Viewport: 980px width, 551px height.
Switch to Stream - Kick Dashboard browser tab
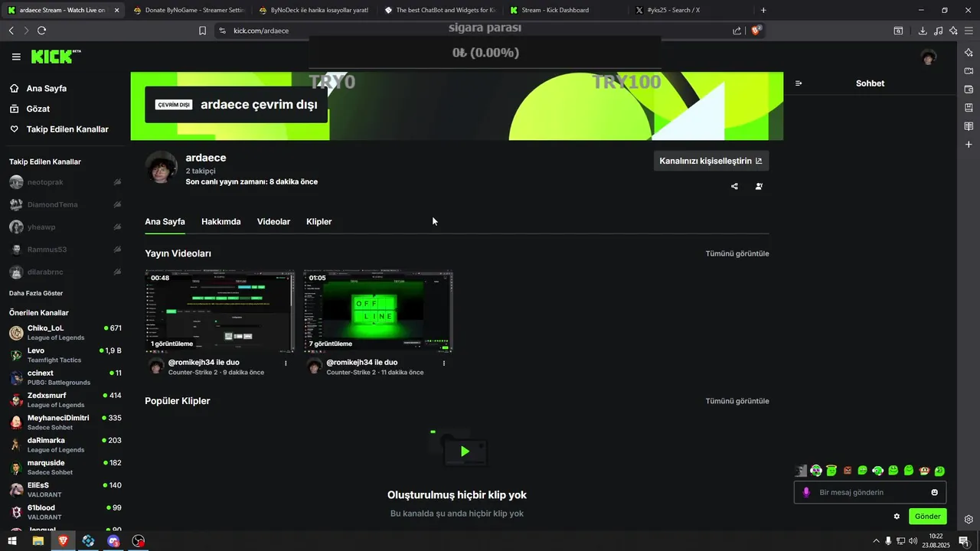[x=563, y=10]
